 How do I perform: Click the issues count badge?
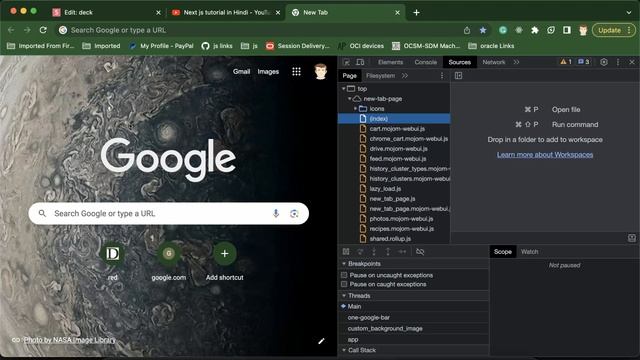[x=584, y=62]
